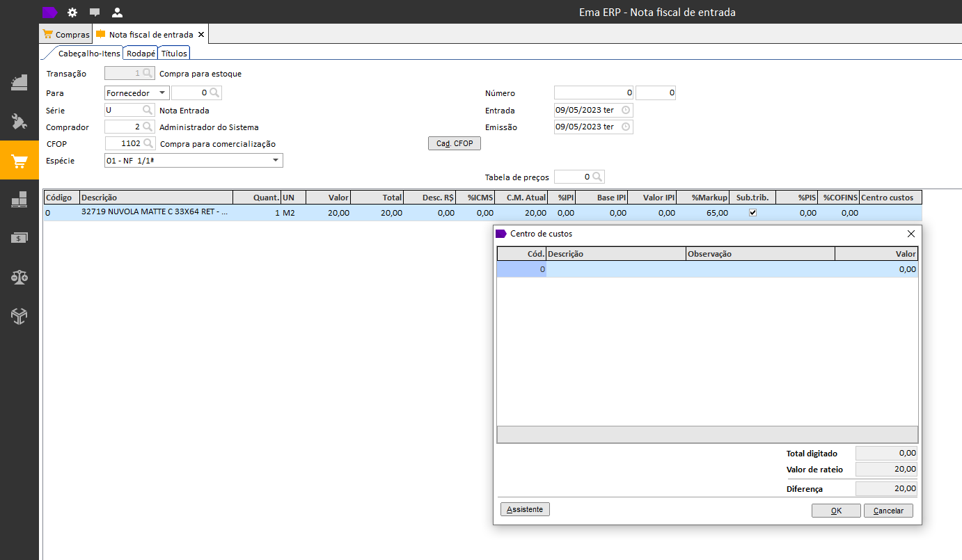Open the tools and services sidebar module
This screenshot has width=962, height=560.
point(19,122)
